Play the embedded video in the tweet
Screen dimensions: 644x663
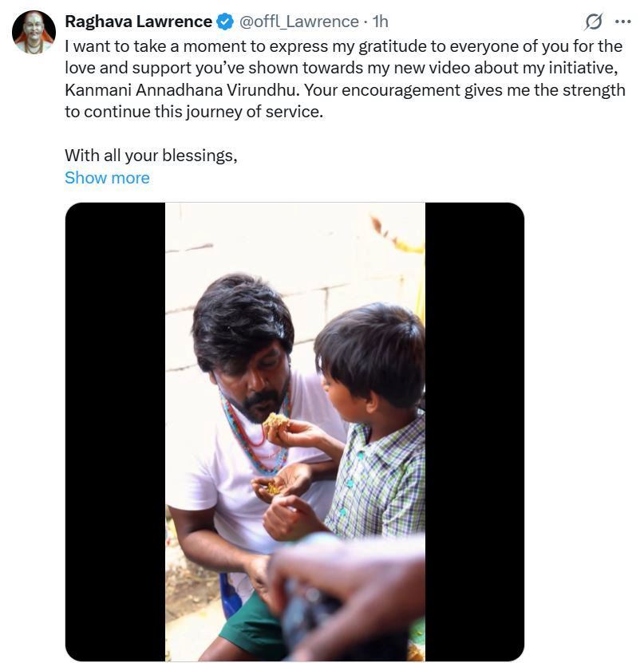pos(294,432)
